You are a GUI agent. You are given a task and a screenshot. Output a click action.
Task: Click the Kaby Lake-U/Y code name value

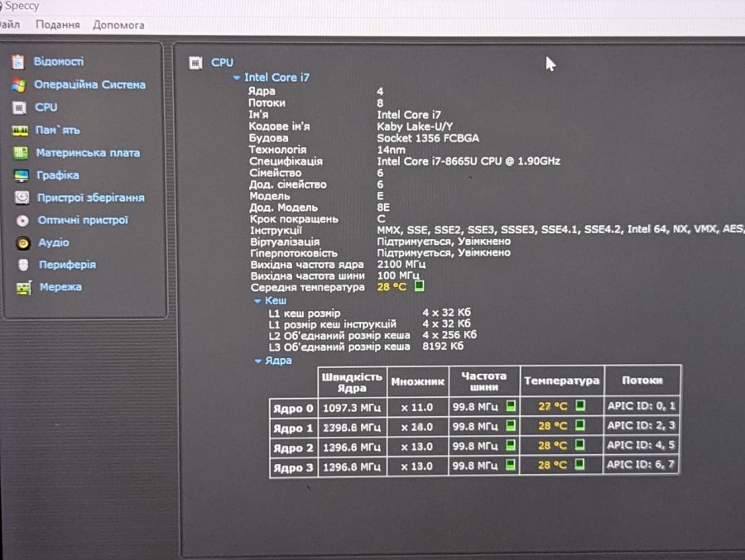(x=415, y=127)
